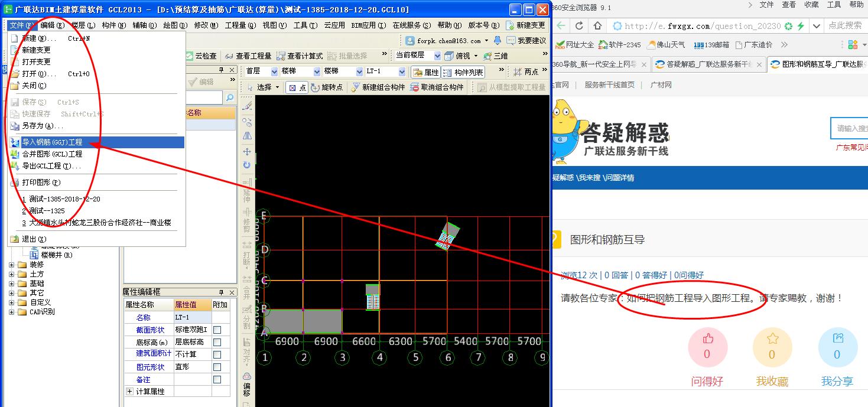Open browser extensions grid icon

[853, 44]
